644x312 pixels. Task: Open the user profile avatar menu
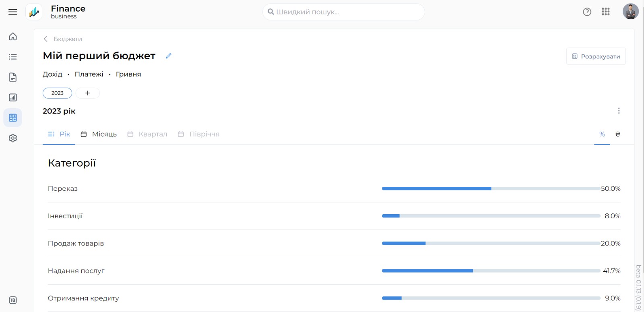click(630, 12)
